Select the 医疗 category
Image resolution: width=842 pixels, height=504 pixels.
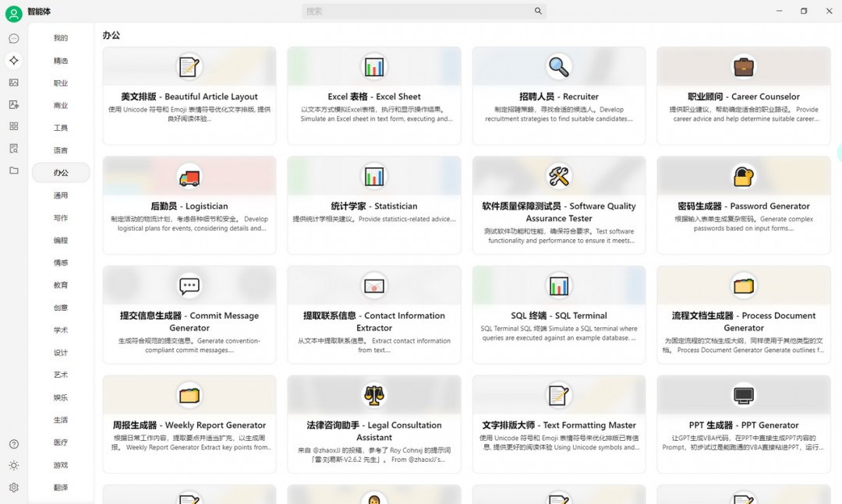(61, 442)
